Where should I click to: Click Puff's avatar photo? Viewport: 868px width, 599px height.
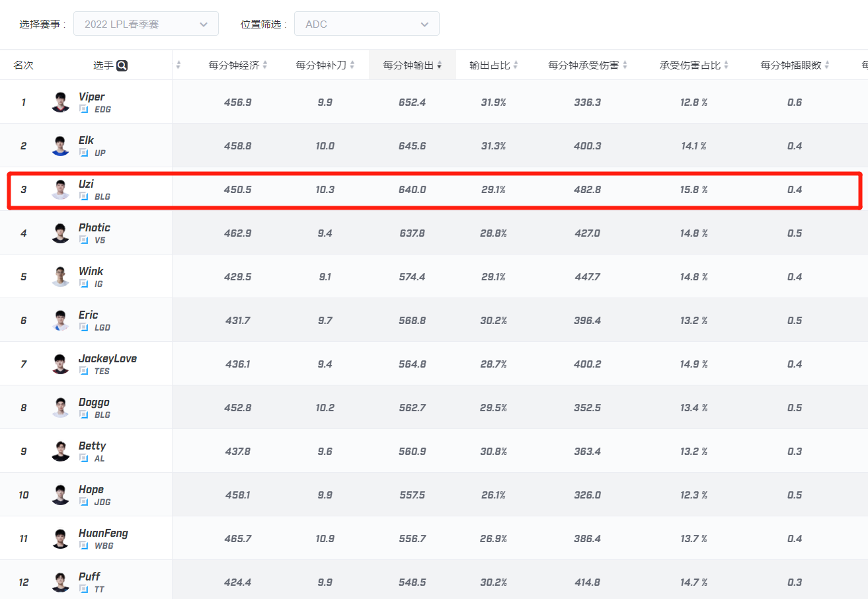pyautogui.click(x=60, y=582)
